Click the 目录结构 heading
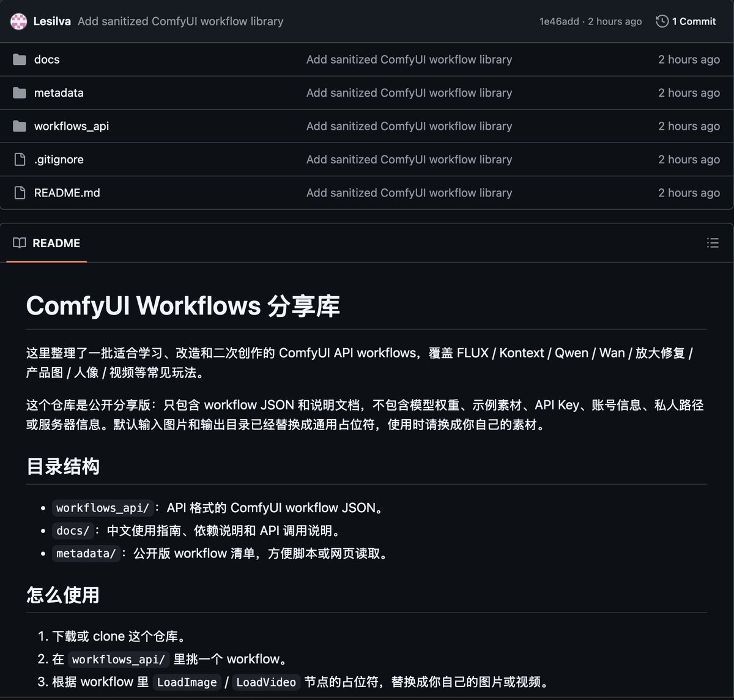The width and height of the screenshot is (734, 700). tap(63, 467)
